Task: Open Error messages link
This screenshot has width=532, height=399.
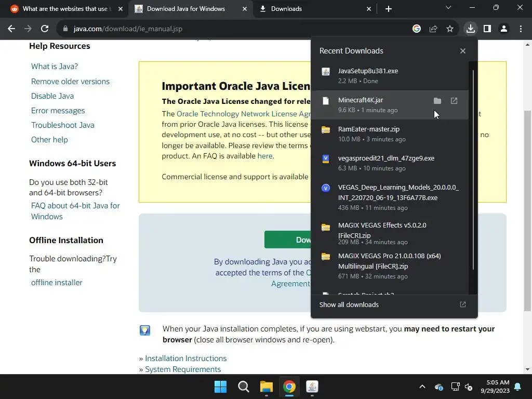Action: tap(58, 111)
